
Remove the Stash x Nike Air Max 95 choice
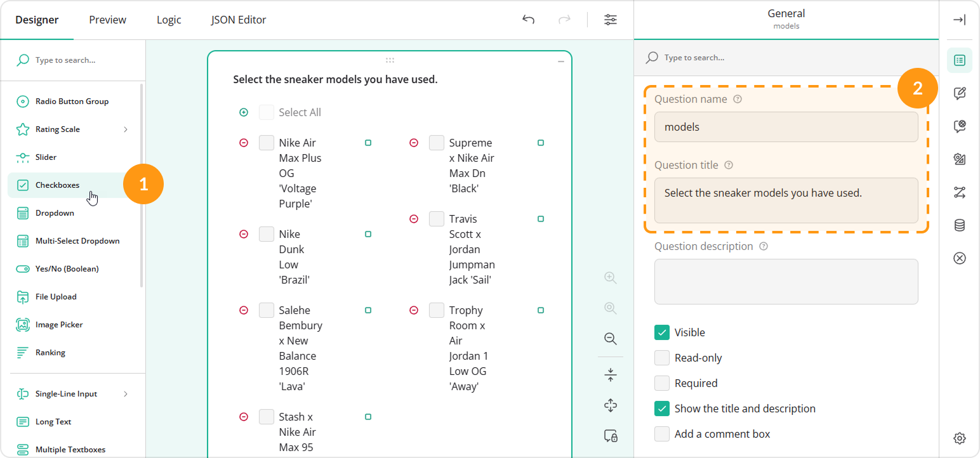244,417
